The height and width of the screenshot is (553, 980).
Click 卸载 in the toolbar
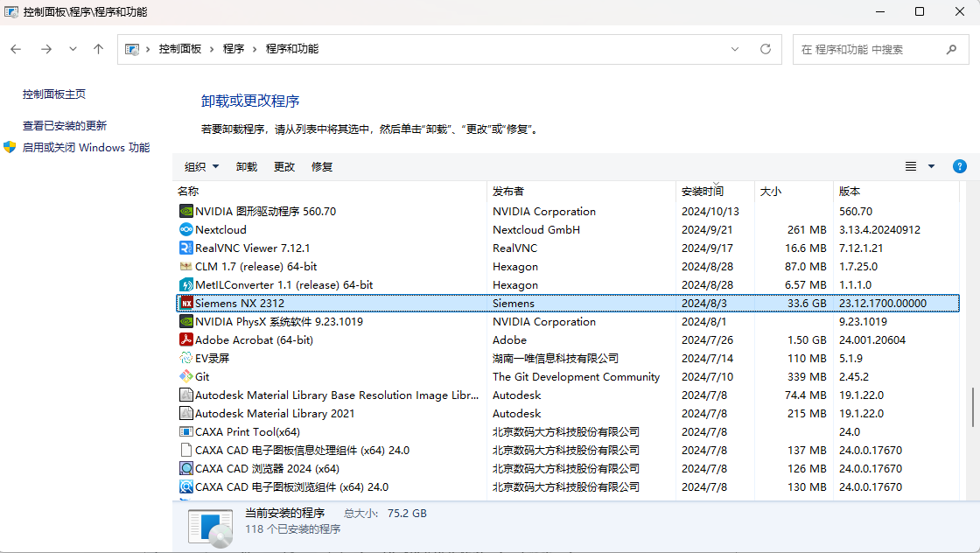(x=246, y=166)
